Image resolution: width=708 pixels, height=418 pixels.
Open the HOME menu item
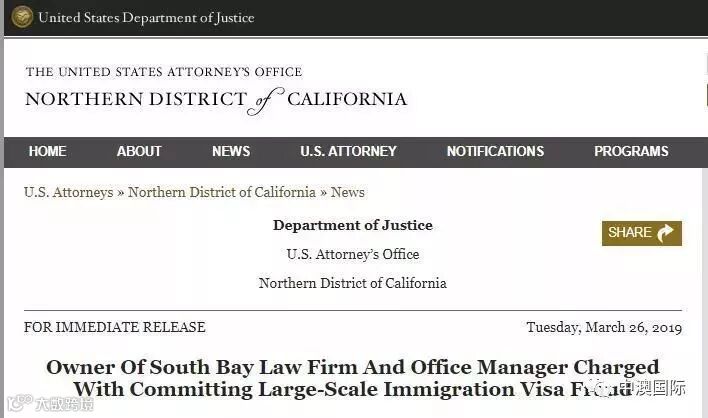coord(47,152)
